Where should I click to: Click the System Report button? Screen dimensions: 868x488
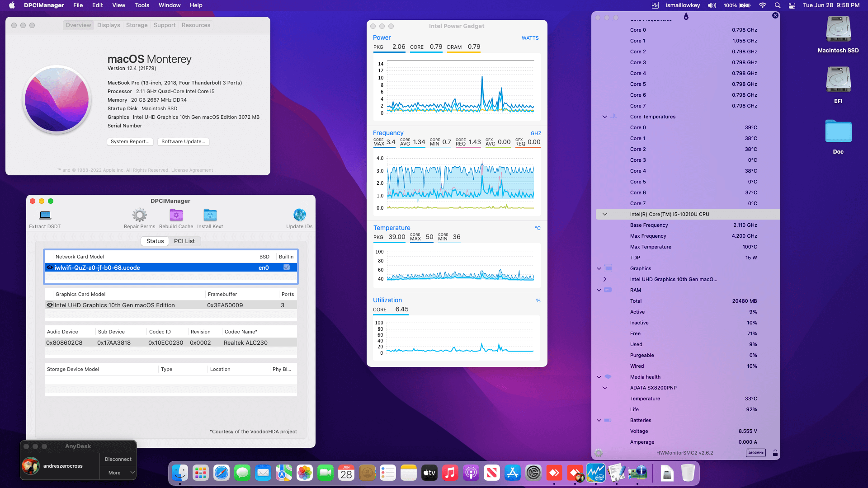coord(130,142)
